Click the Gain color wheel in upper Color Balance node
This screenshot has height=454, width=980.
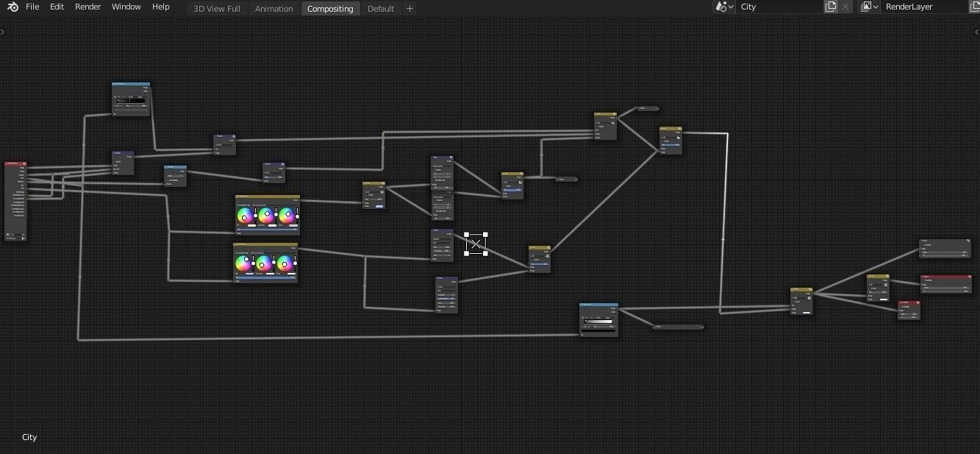click(x=287, y=216)
